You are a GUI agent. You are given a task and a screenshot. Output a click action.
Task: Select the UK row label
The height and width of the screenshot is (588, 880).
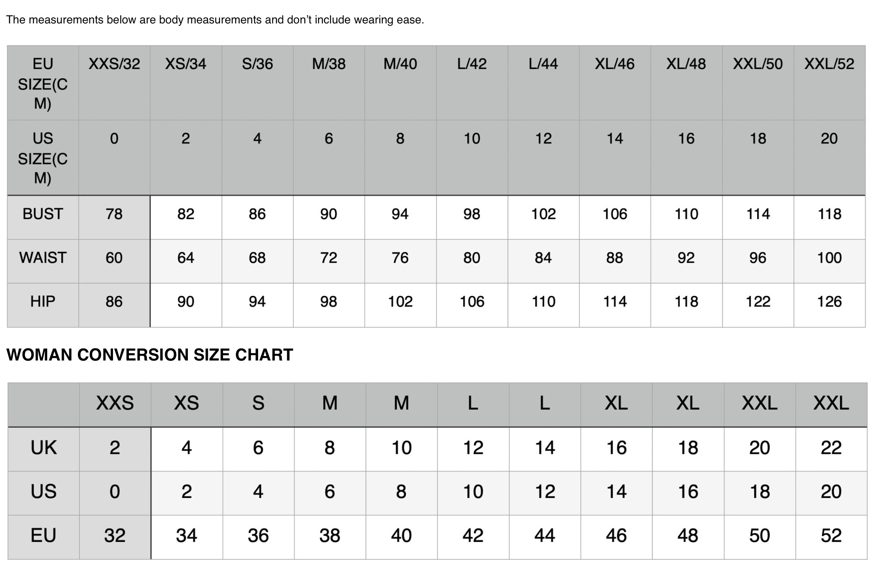[43, 448]
